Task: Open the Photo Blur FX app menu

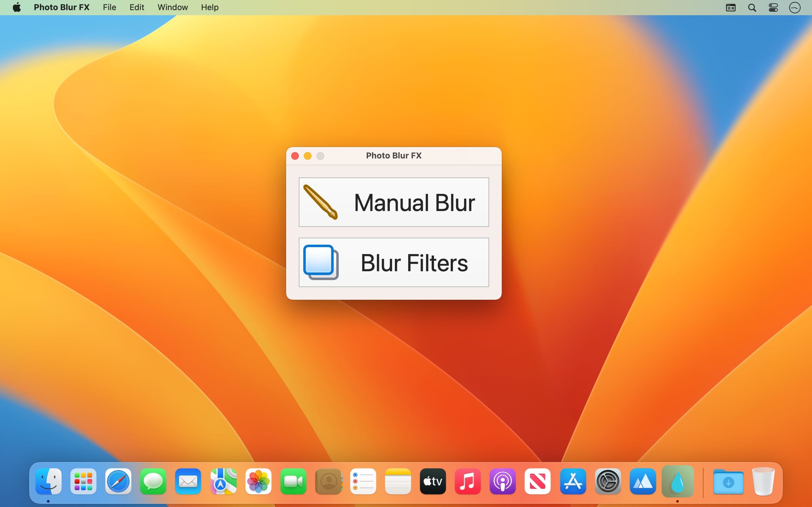Action: [62, 7]
